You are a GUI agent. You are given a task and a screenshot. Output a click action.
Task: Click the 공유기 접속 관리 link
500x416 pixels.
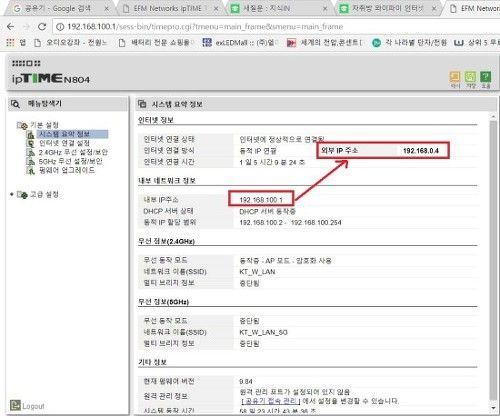click(271, 401)
